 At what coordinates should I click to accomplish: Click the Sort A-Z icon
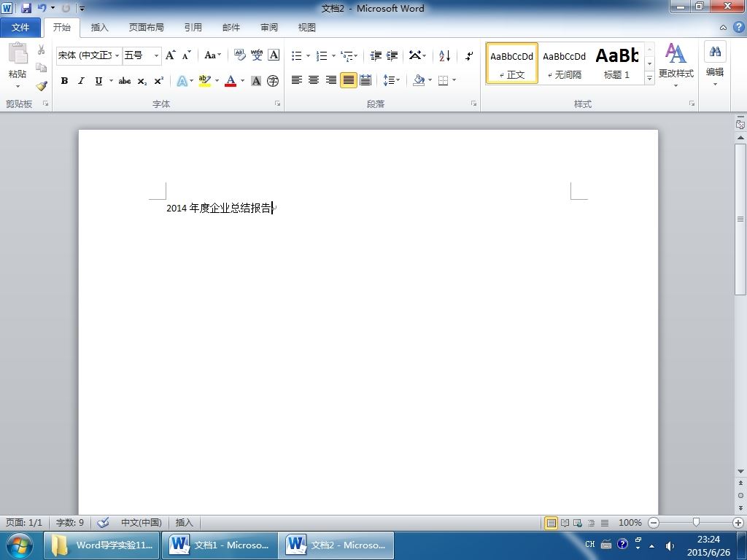coord(444,55)
